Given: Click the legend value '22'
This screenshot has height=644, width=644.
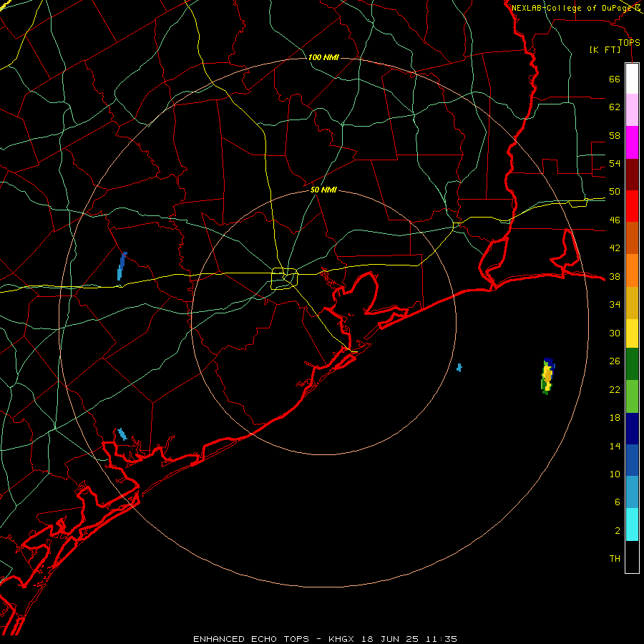Looking at the screenshot, I should (615, 389).
